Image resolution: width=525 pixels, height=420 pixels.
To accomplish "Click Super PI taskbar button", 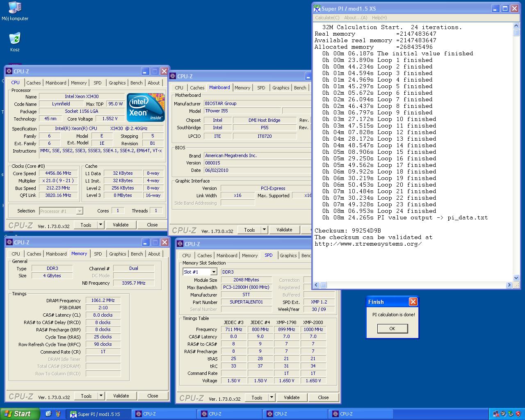I will (x=98, y=414).
